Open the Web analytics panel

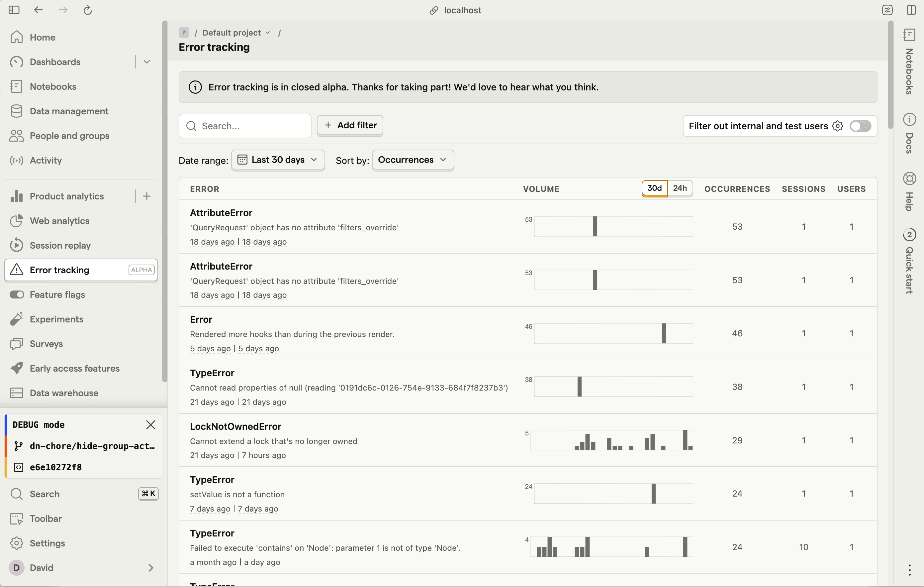[x=59, y=221]
